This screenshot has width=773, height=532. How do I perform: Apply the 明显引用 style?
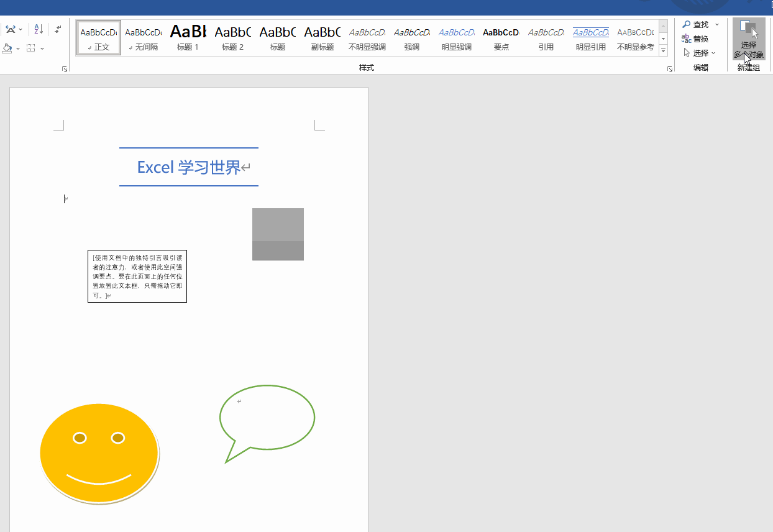(591, 37)
